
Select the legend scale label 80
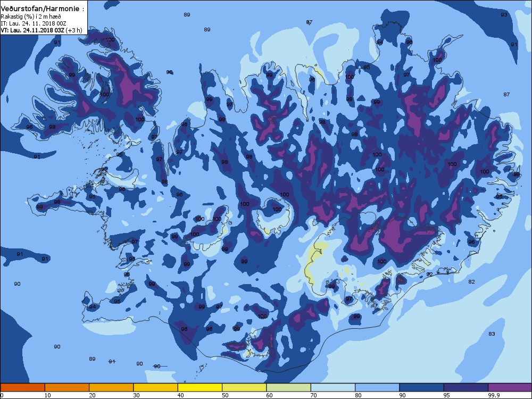click(358, 395)
